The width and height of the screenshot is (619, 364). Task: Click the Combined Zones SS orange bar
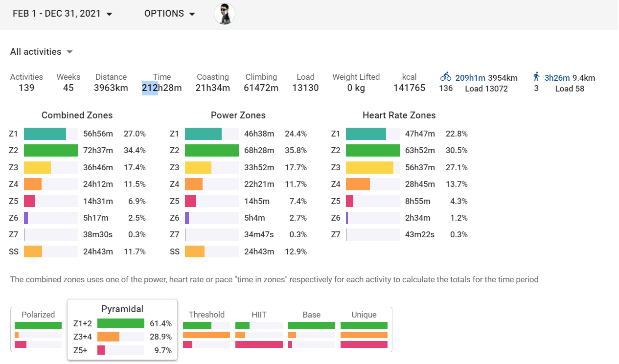click(x=33, y=251)
